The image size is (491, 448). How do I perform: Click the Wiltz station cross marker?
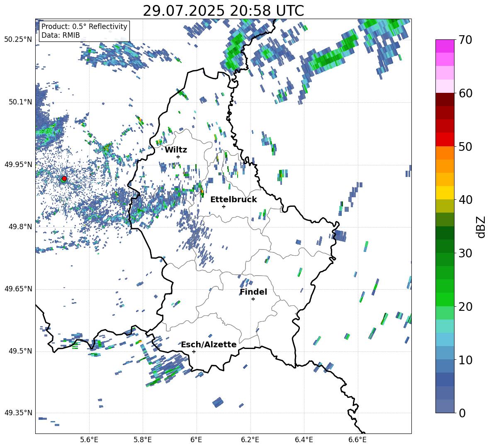178,157
